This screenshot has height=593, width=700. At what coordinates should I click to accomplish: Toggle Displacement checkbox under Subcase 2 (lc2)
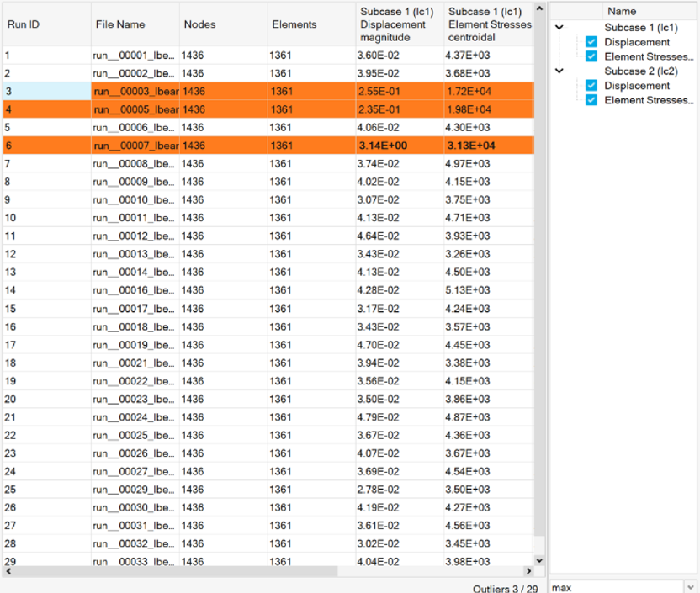tap(591, 86)
